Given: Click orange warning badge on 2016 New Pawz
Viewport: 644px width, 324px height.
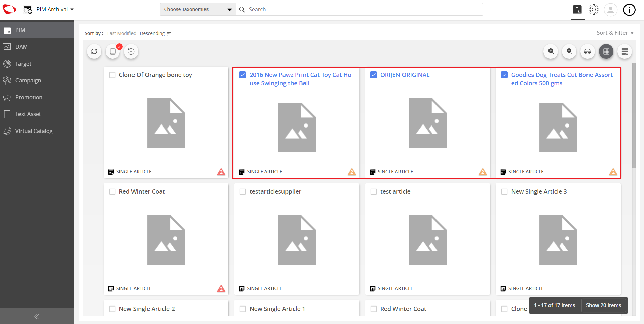Looking at the screenshot, I should pyautogui.click(x=352, y=172).
